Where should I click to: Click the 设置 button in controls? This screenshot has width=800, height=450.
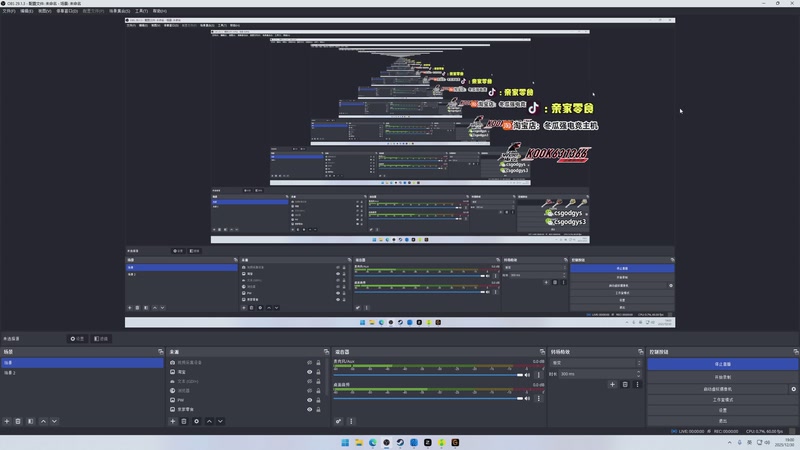(722, 410)
